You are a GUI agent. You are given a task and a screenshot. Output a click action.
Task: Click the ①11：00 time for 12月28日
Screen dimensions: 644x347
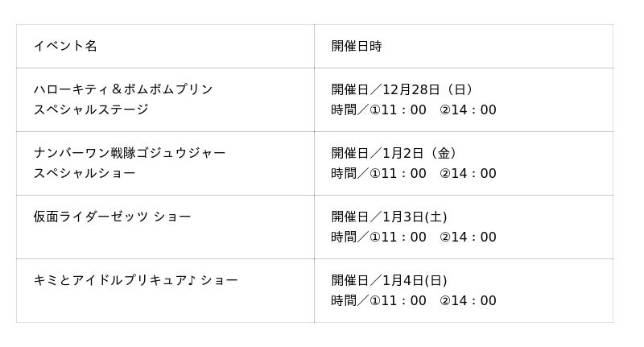pos(398,109)
